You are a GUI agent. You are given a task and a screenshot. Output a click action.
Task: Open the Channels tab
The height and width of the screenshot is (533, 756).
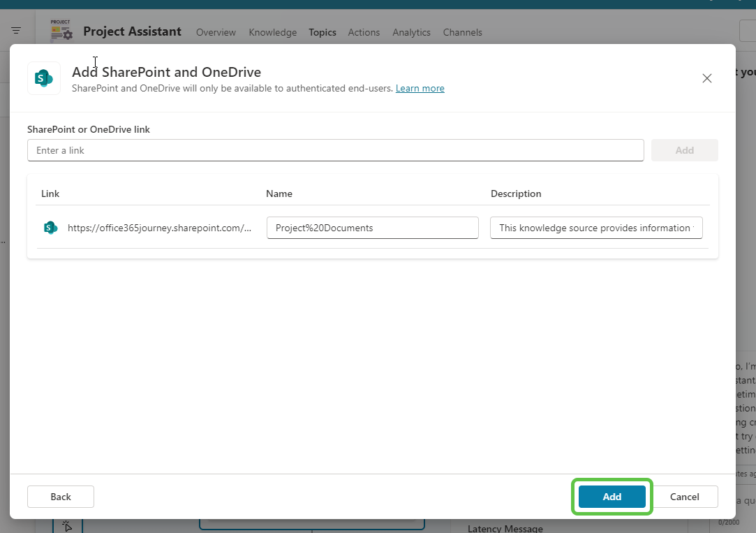(462, 32)
